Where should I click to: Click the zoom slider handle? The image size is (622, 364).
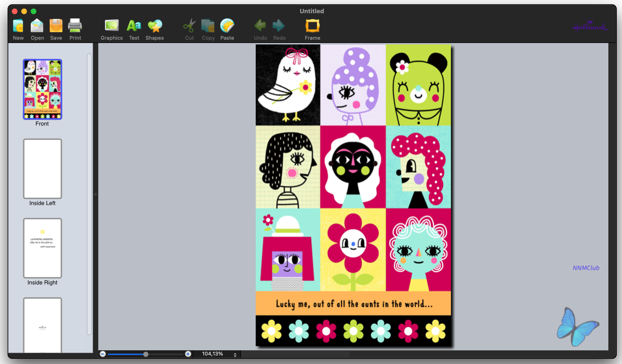[146, 354]
